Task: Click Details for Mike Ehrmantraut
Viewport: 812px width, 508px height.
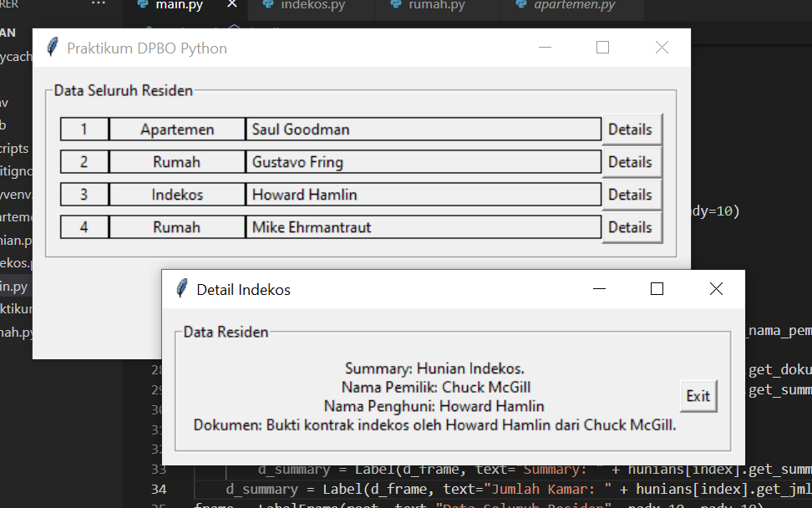Action: pyautogui.click(x=632, y=226)
